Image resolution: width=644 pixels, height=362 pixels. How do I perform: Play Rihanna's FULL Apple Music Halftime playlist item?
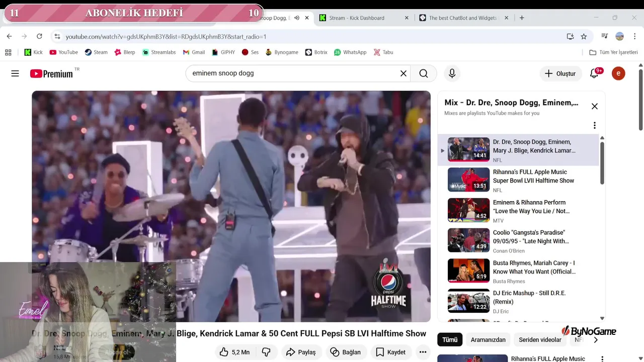click(518, 180)
